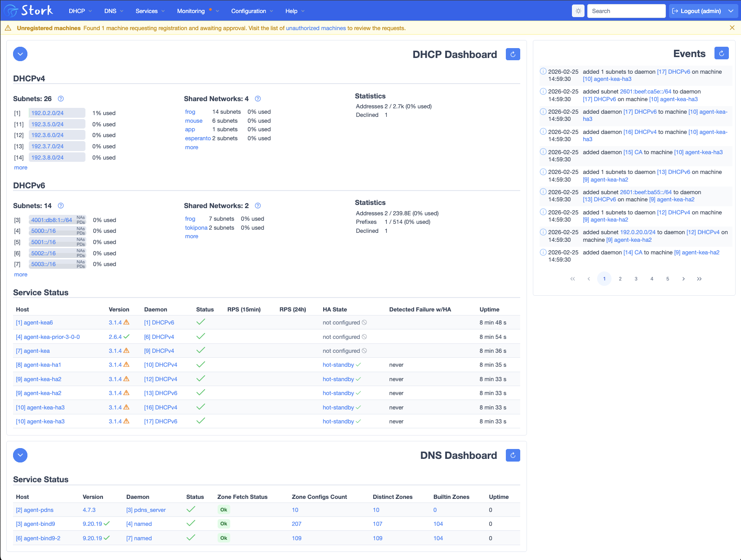Collapse the DHCP Dashboard section
Viewport: 741px width, 560px height.
pos(20,54)
